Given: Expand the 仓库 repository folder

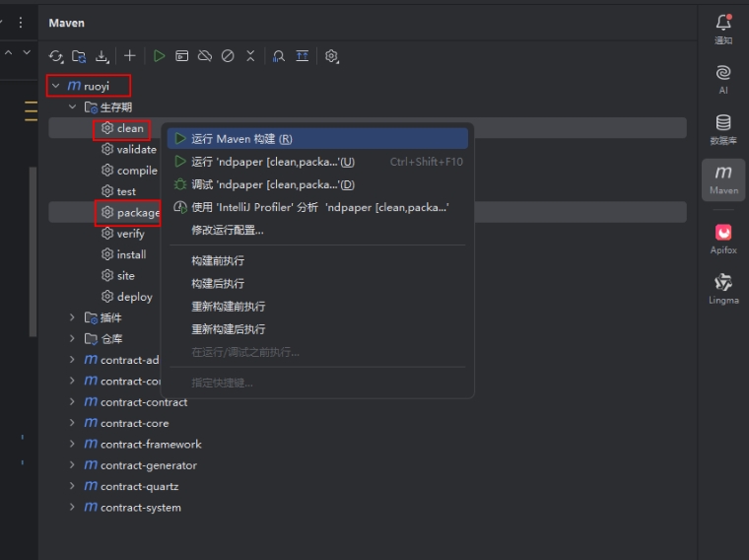Looking at the screenshot, I should tap(72, 338).
